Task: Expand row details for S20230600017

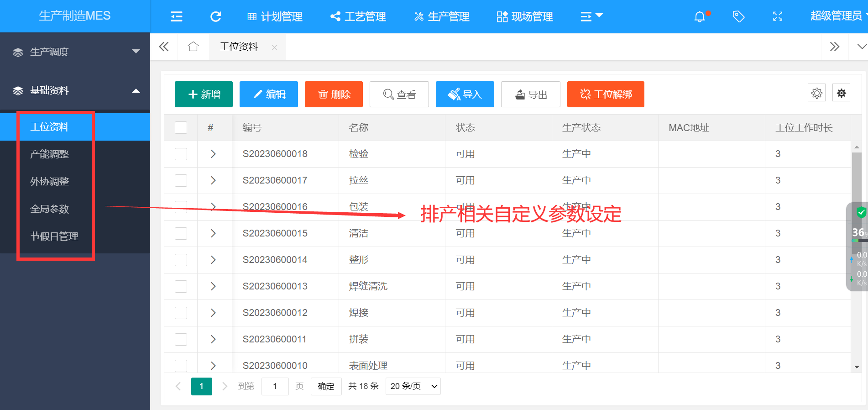Action: pyautogui.click(x=213, y=180)
